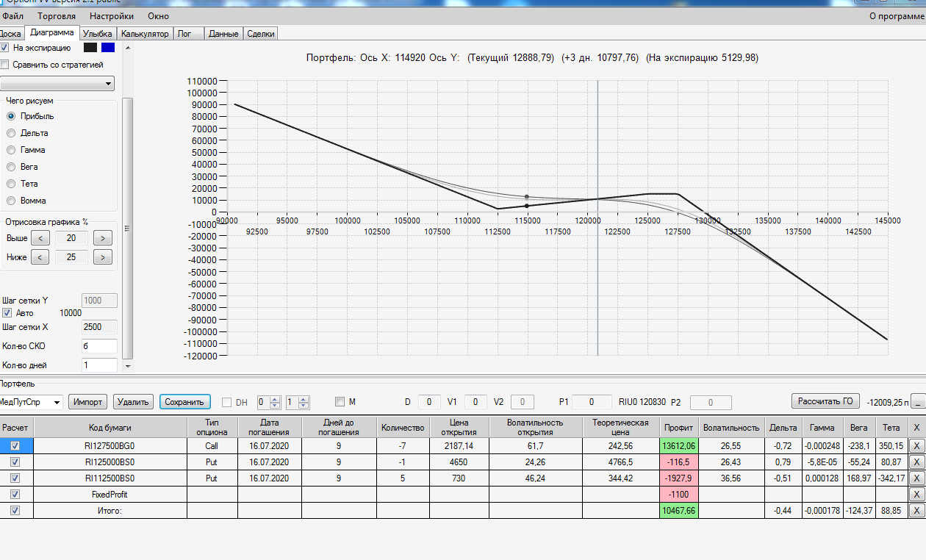Image resolution: width=926 pixels, height=560 pixels.
Task: Toggle the DH checkbox
Action: pyautogui.click(x=226, y=402)
